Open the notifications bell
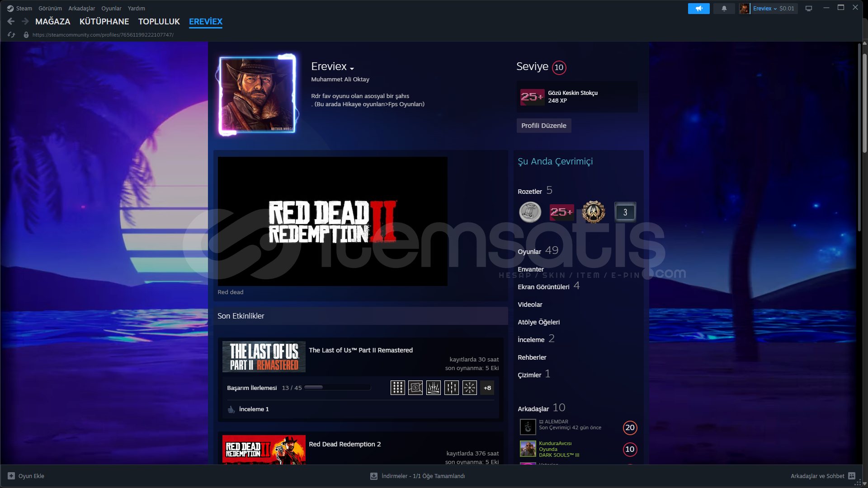Image resolution: width=868 pixels, height=488 pixels. (724, 9)
